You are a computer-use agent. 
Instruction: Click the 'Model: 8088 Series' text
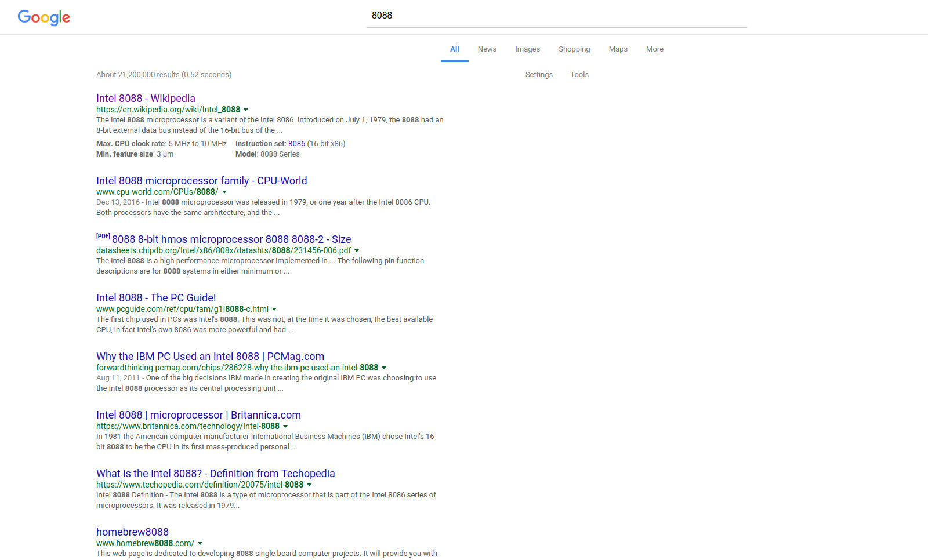267,154
